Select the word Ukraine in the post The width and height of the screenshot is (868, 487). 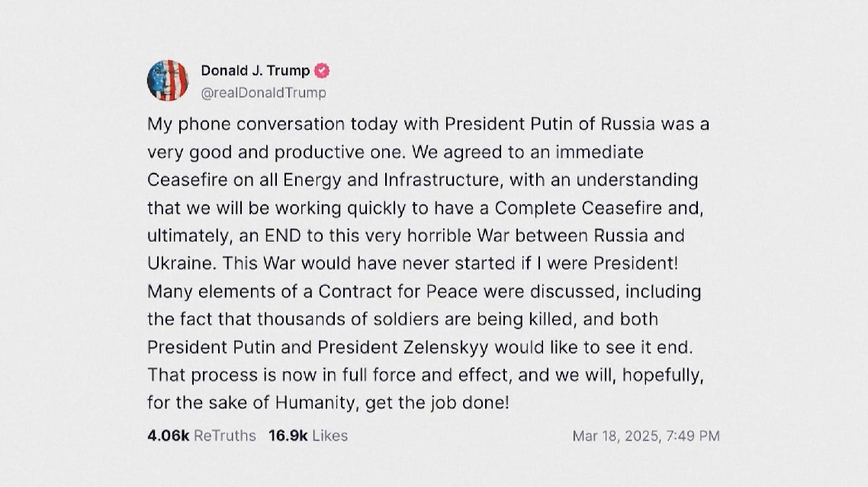(x=179, y=264)
